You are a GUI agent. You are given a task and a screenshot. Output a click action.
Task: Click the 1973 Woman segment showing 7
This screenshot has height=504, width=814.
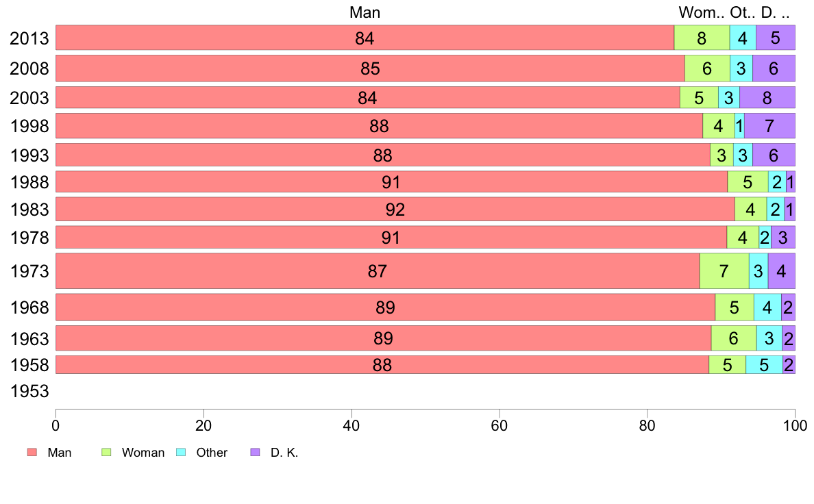[724, 271]
